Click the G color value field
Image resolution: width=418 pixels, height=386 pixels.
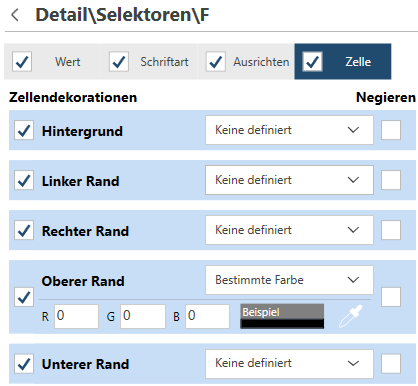point(143,316)
